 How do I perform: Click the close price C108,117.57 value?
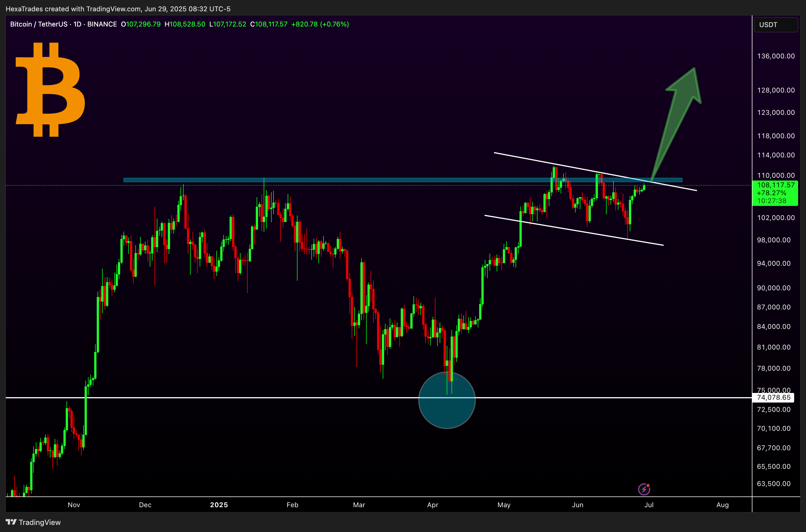[x=269, y=24]
